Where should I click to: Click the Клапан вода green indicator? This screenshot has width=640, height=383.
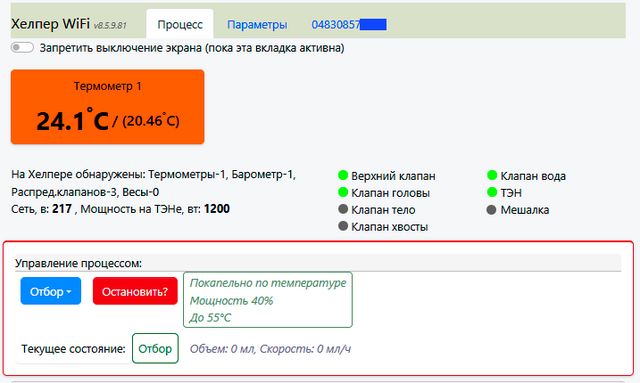click(x=492, y=176)
